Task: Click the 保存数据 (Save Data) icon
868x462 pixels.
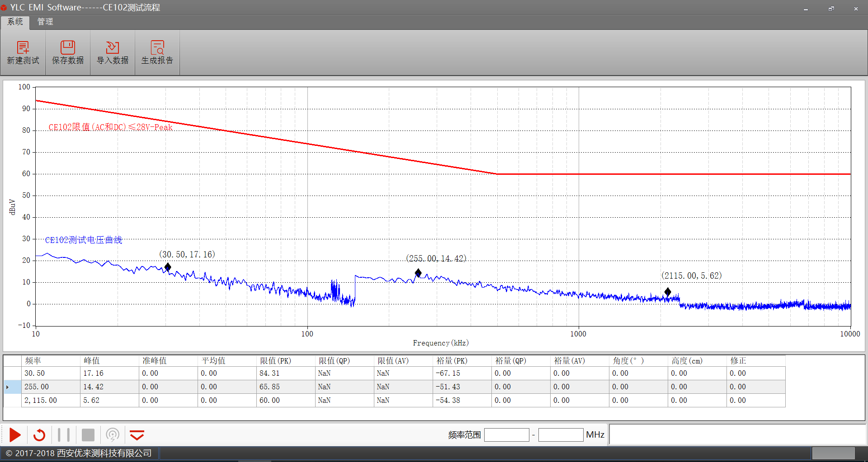Action: click(x=68, y=48)
